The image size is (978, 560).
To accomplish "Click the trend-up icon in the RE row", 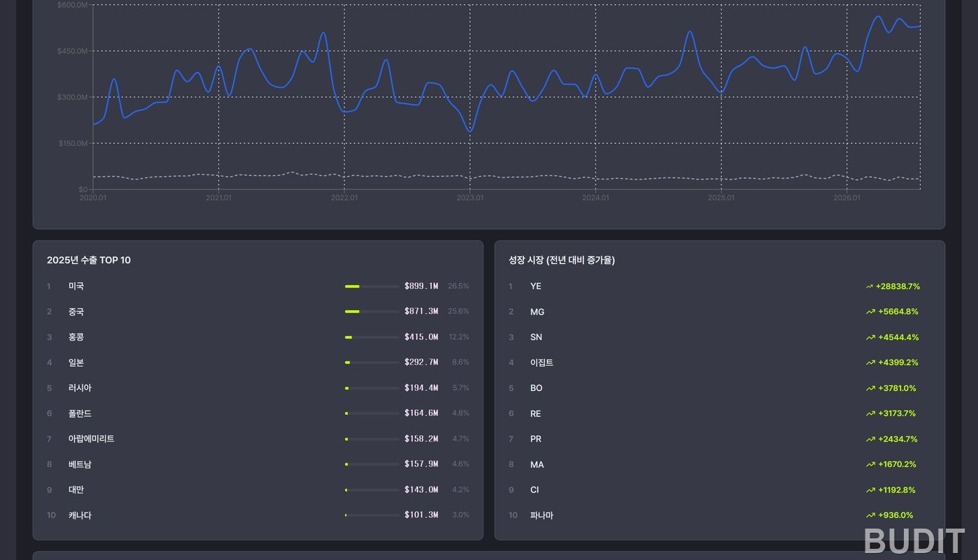I will [870, 413].
